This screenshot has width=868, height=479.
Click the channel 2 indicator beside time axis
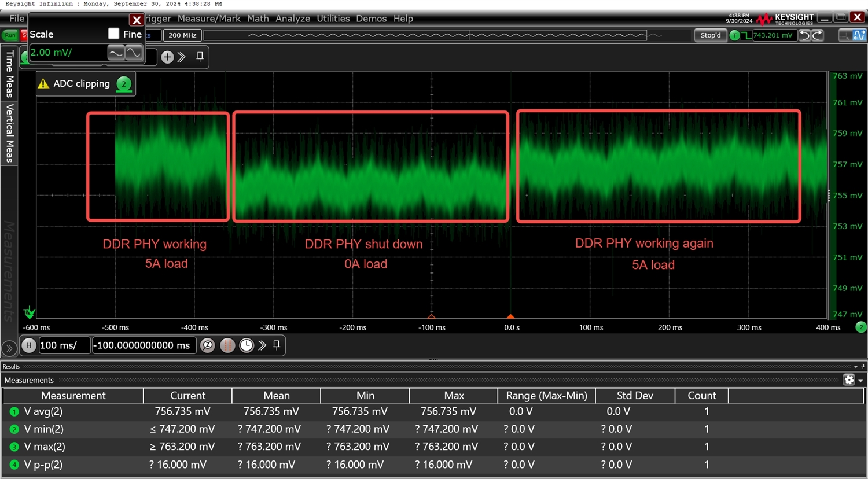860,327
